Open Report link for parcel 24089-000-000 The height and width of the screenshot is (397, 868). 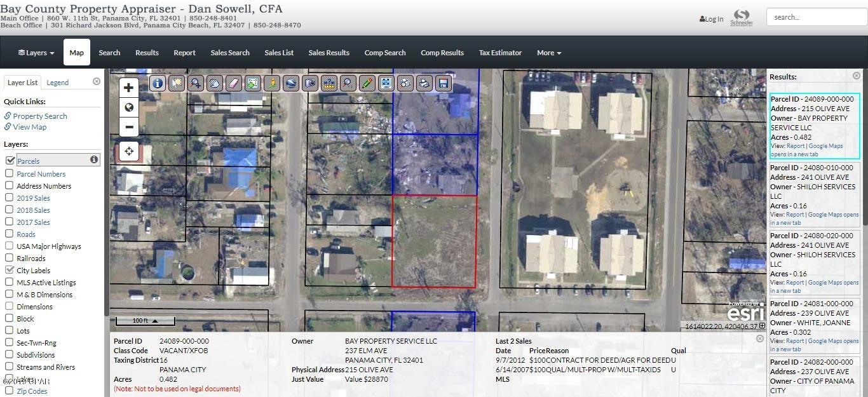tap(795, 146)
